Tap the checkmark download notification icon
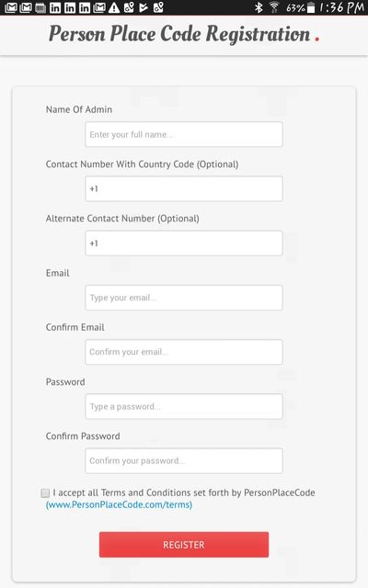The image size is (368, 588). tap(144, 7)
